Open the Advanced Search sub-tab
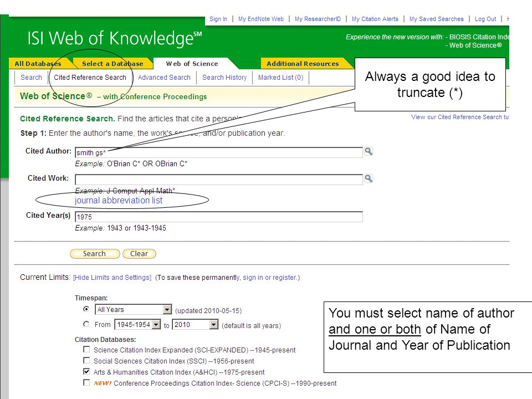This screenshot has width=532, height=399. click(x=164, y=78)
